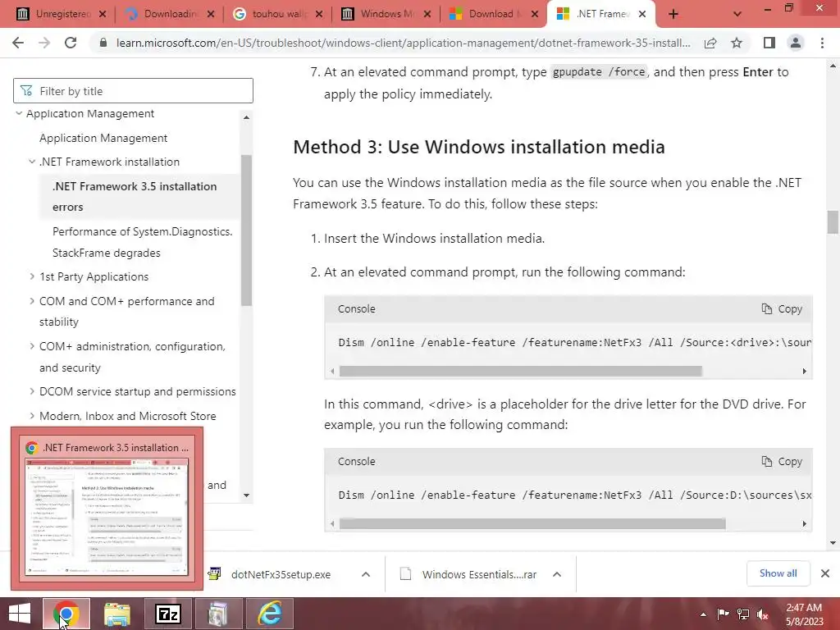This screenshot has width=840, height=630.
Task: Close the .NET Framework tab
Action: point(643,15)
